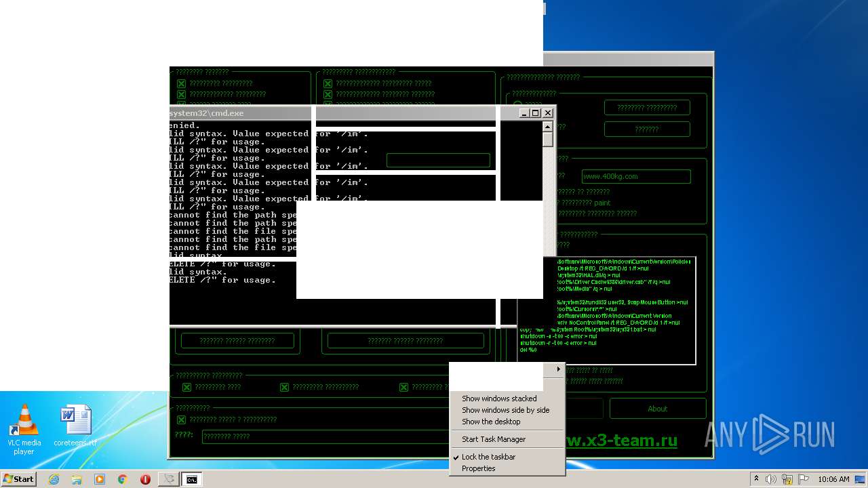
Task: Open the About button in green app
Action: click(x=658, y=409)
